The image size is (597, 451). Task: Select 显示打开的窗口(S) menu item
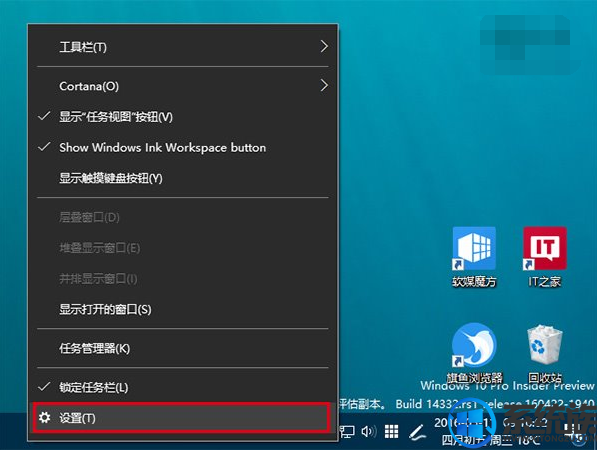pyautogui.click(x=183, y=309)
